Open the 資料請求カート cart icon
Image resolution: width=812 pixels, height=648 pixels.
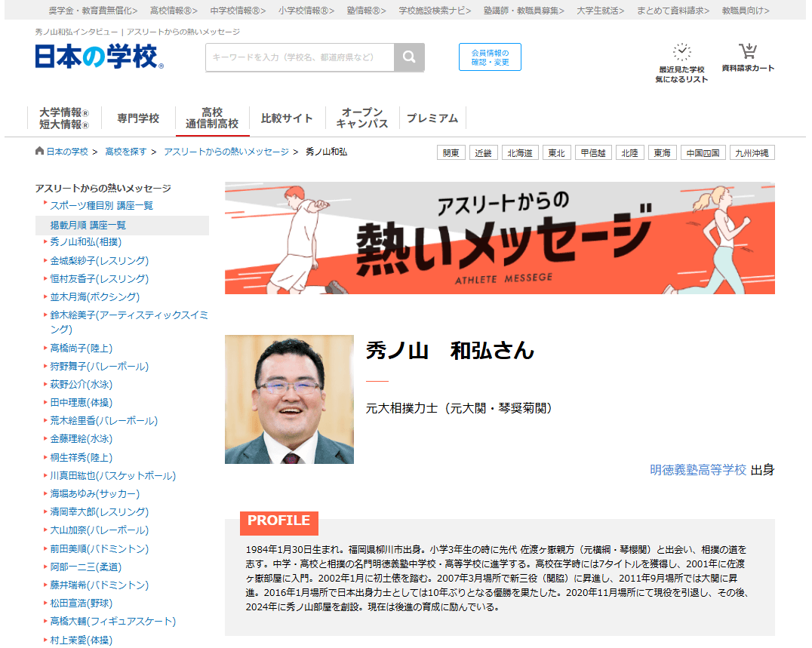click(748, 51)
